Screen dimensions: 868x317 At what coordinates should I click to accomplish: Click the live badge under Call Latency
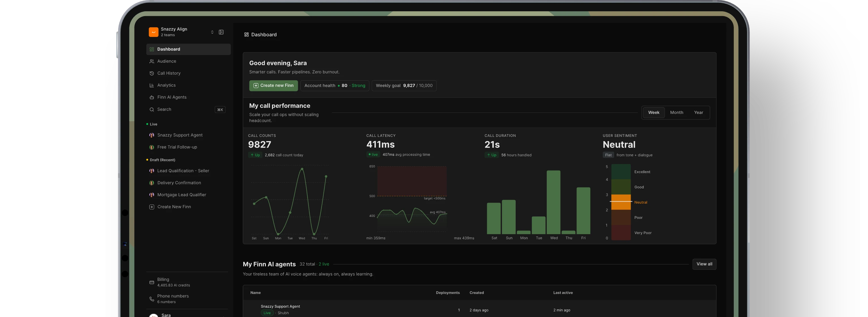pos(373,155)
